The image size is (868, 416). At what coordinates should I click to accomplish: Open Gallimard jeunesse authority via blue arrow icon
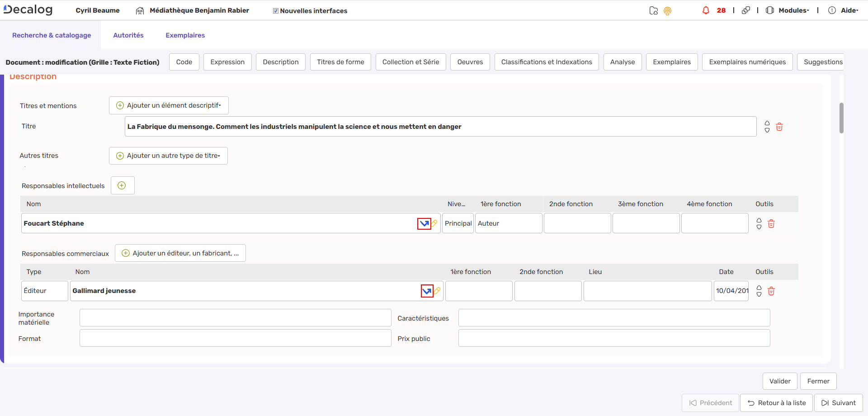click(x=427, y=291)
